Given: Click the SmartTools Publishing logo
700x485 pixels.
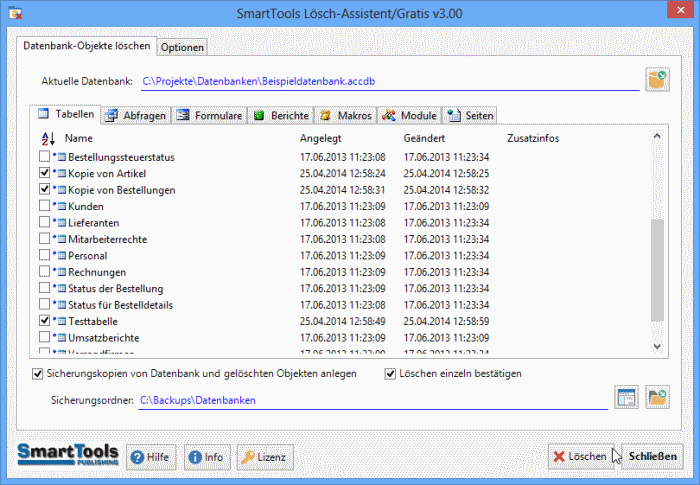Looking at the screenshot, I should pos(68,455).
